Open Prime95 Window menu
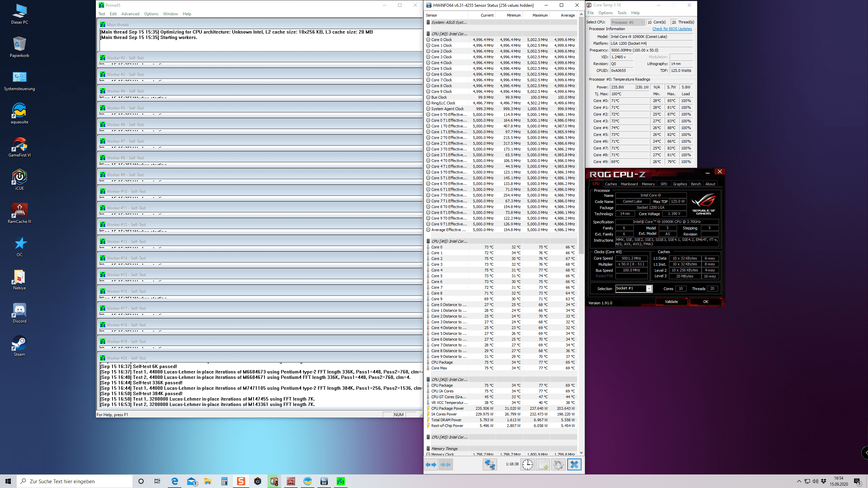 coord(170,14)
